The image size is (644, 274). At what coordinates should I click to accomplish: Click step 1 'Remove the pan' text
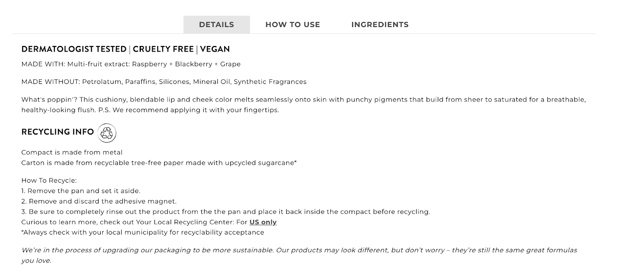point(81,191)
